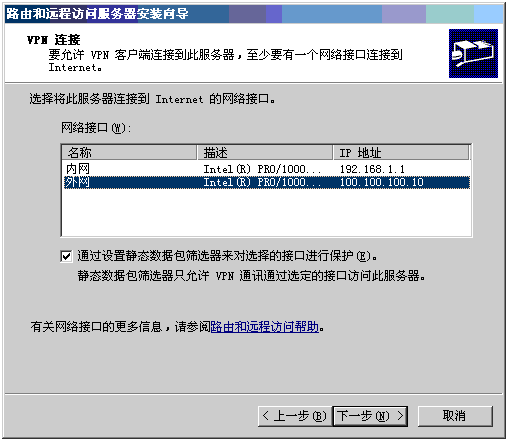Viewport: 508px width, 441px height.
Task: Proceed with 下一步 button
Action: tap(370, 416)
